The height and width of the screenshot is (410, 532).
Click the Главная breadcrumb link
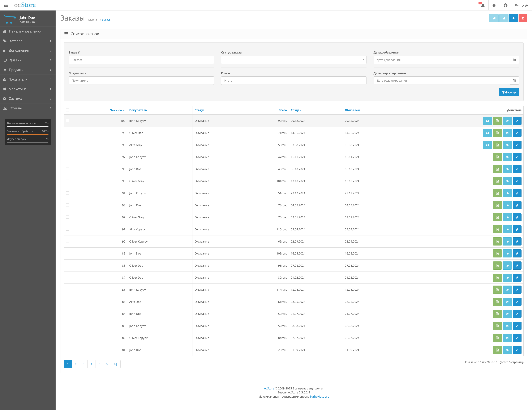click(x=93, y=20)
